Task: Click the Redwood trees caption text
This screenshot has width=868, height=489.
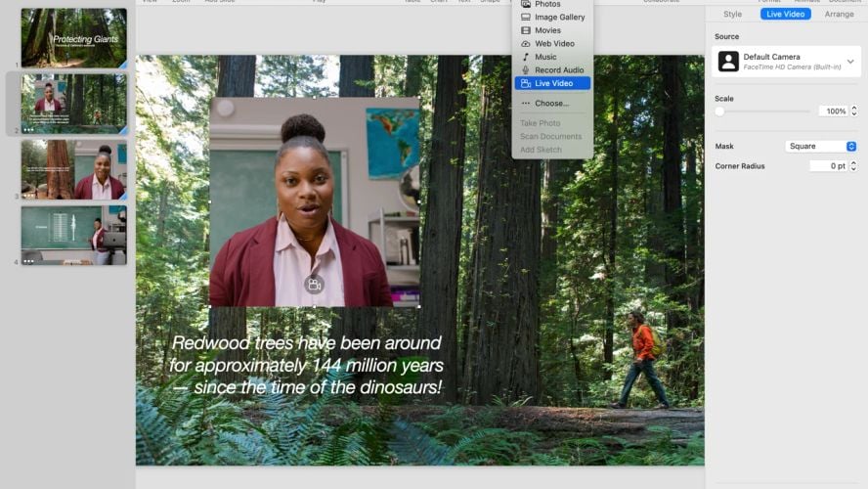Action: coord(306,365)
